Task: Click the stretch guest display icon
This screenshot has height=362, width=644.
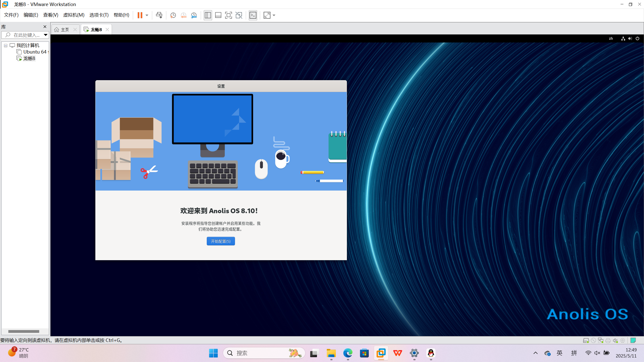Action: (x=267, y=15)
